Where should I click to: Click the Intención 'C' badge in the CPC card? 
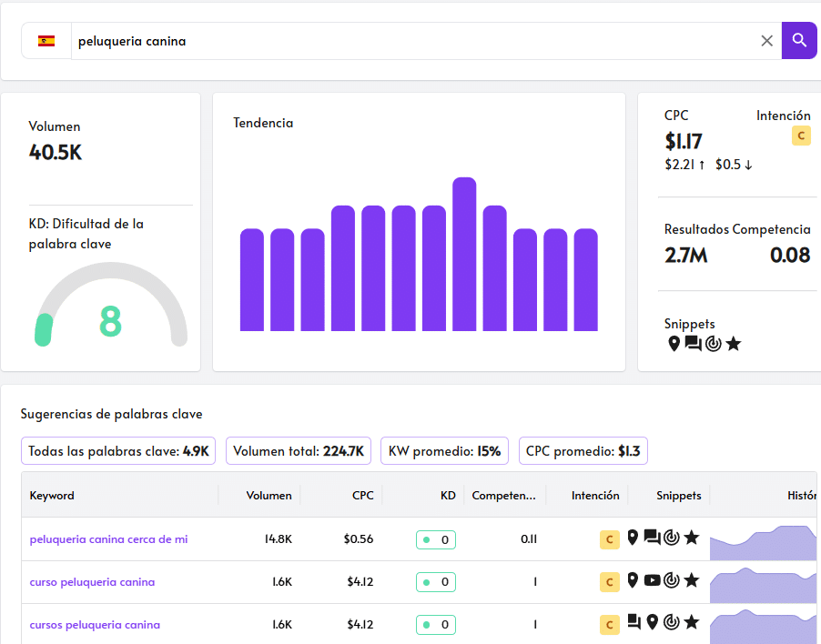point(801,136)
